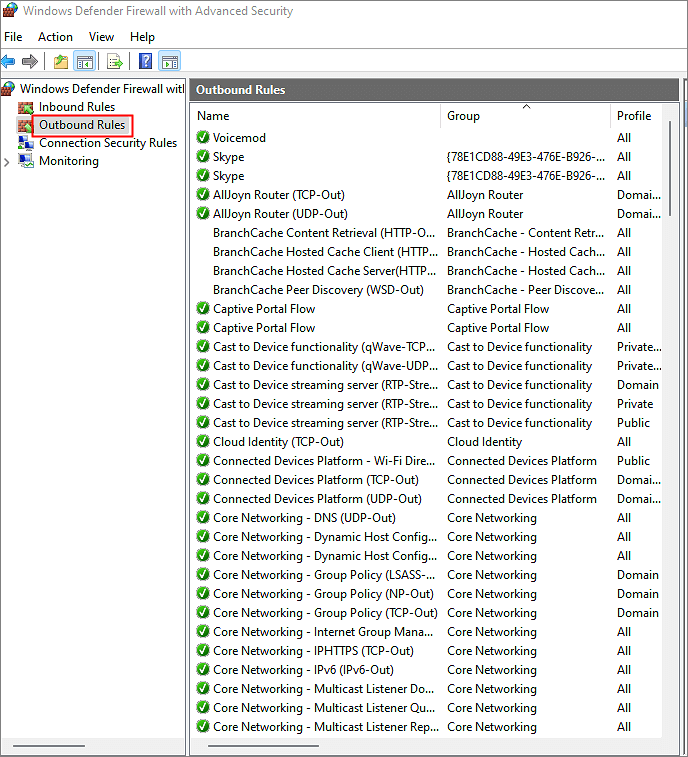This screenshot has height=757, width=688.
Task: Open the Action menu
Action: pyautogui.click(x=55, y=37)
